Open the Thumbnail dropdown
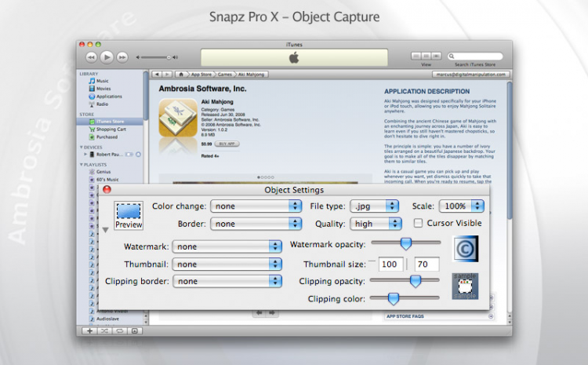588x365 pixels. pyautogui.click(x=227, y=265)
